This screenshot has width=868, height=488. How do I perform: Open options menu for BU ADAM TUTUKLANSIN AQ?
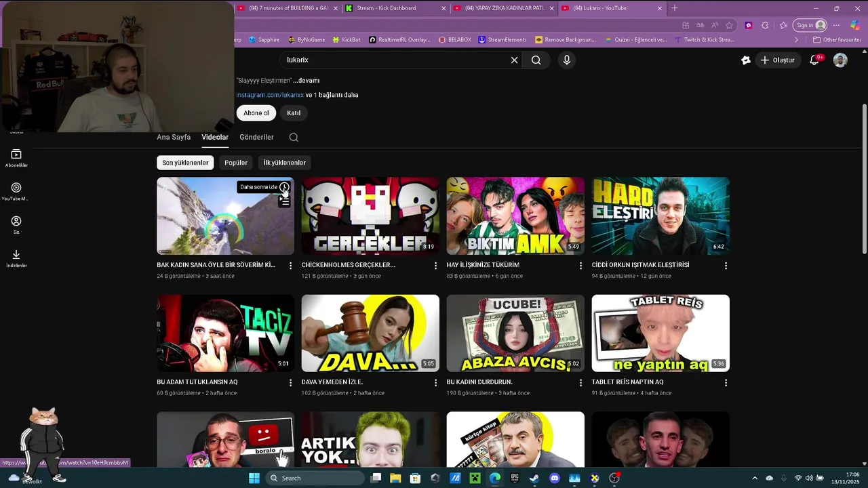click(290, 383)
